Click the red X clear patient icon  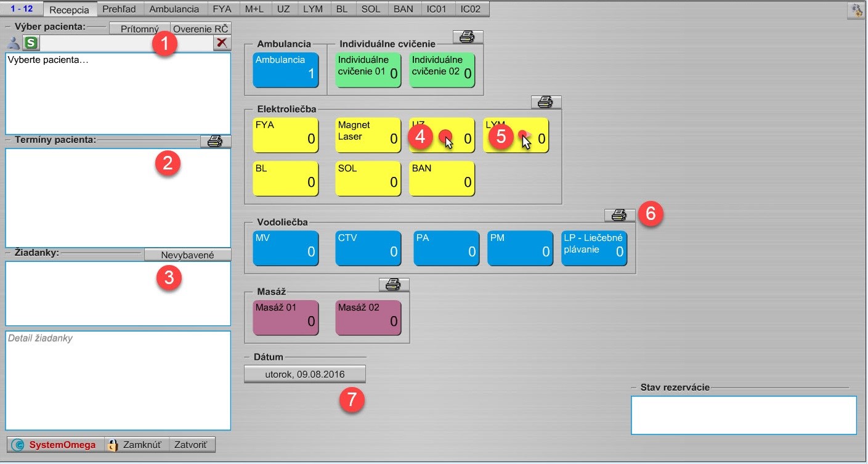click(x=222, y=43)
